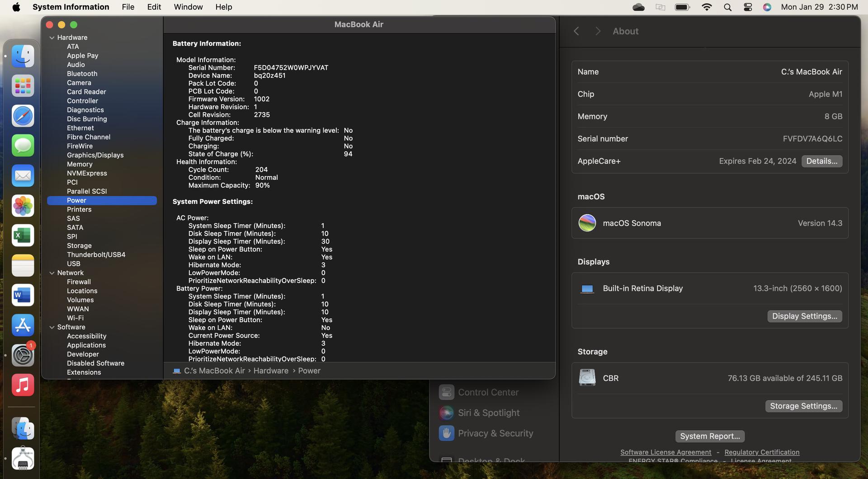Open Display Settings
This screenshot has width=868, height=479.
tap(804, 316)
